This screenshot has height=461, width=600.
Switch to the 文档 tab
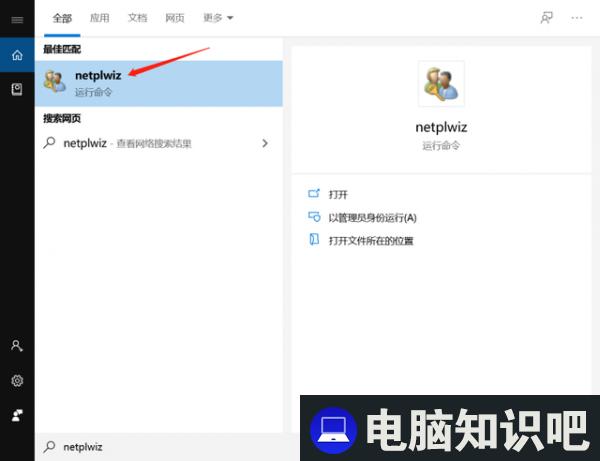coord(137,18)
